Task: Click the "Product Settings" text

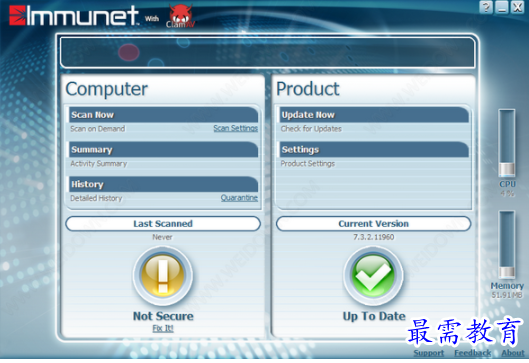Action: 308,164
